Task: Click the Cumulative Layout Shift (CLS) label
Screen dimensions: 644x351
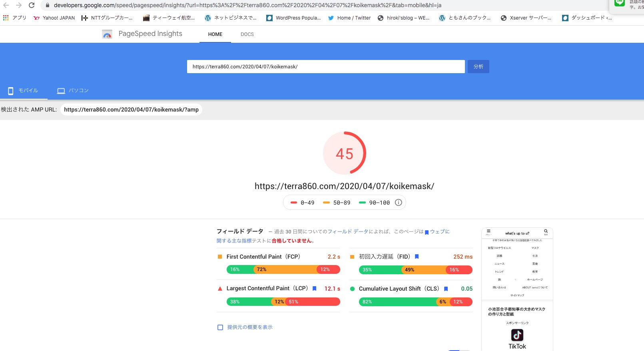Action: (x=399, y=289)
